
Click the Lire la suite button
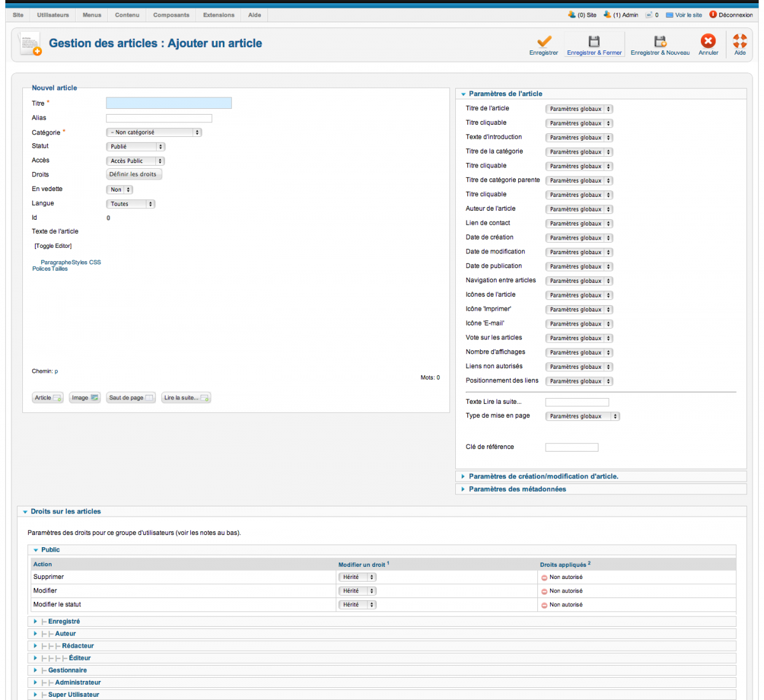tap(186, 397)
